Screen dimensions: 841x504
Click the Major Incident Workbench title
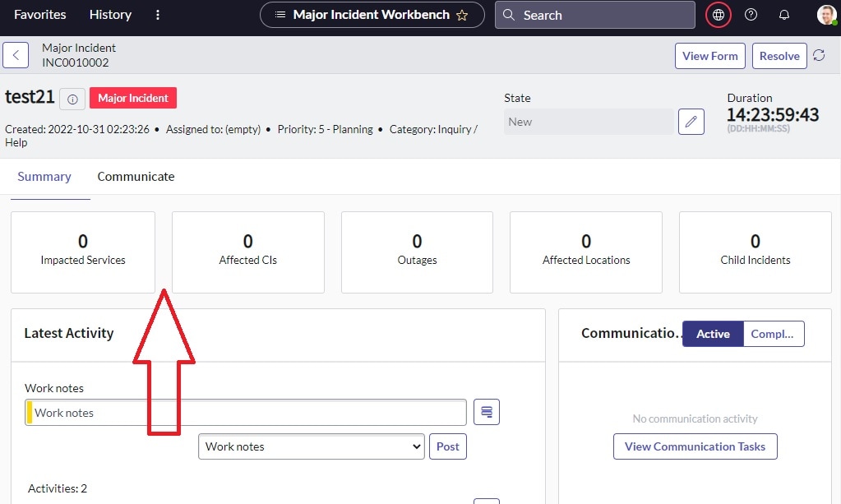pos(371,15)
